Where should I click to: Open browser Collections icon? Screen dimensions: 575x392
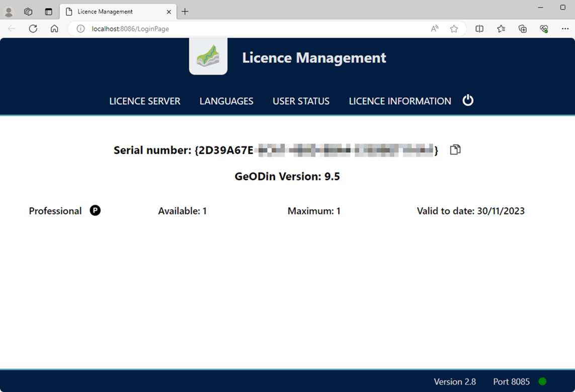(523, 29)
